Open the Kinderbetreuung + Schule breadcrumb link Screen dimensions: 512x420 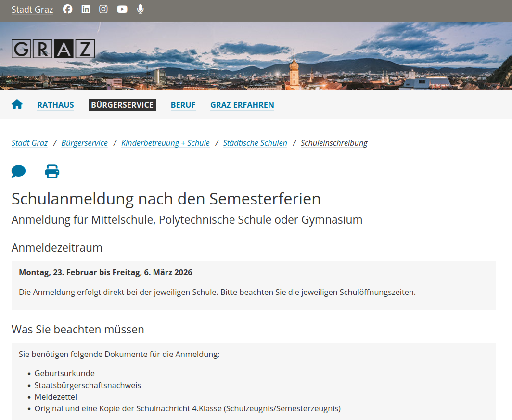165,143
